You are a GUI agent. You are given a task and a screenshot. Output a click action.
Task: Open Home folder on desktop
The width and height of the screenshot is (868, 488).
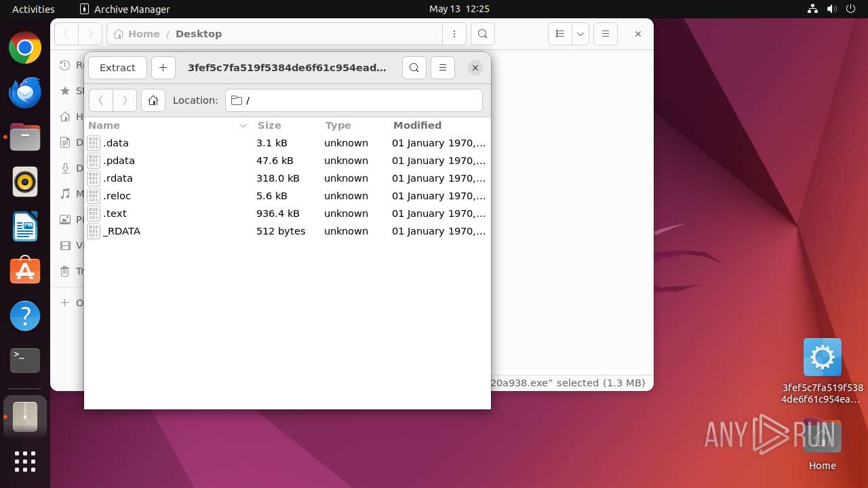click(823, 444)
